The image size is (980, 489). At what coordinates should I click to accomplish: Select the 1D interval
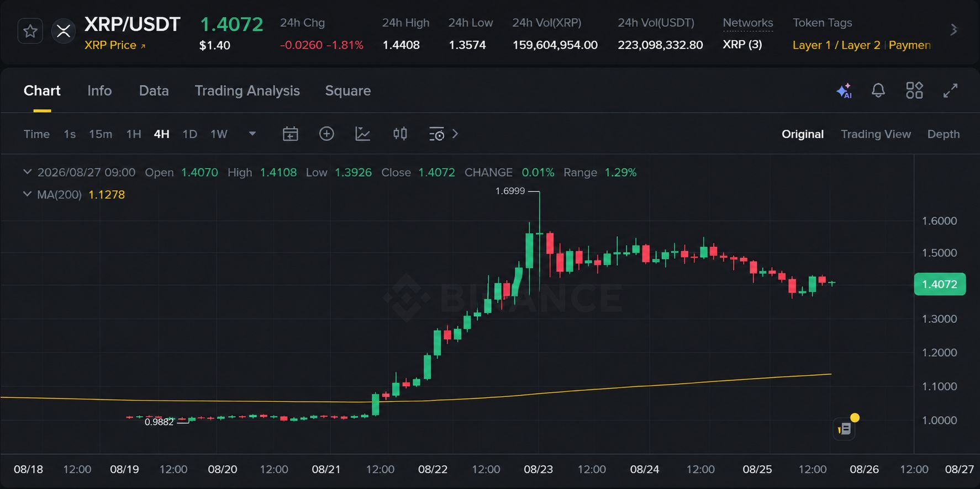tap(189, 134)
